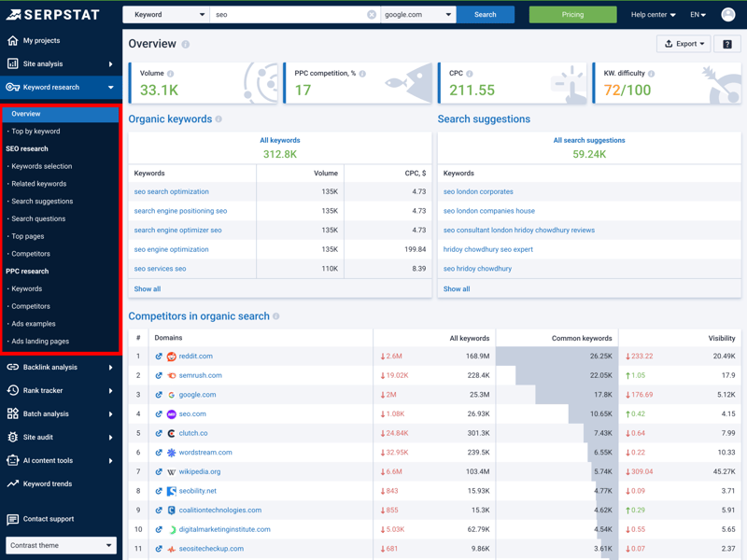Click into the keyword search input field
Screen dimensions: 747x560
coord(288,15)
